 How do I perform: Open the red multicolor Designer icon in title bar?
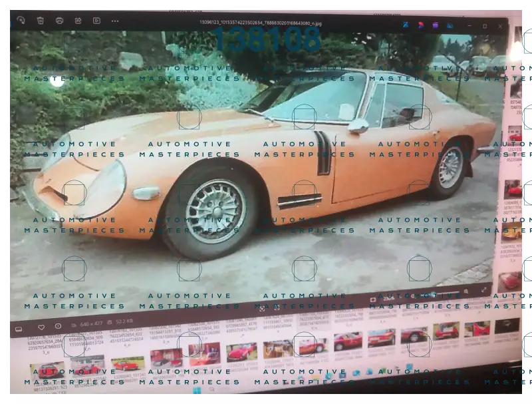point(421,25)
